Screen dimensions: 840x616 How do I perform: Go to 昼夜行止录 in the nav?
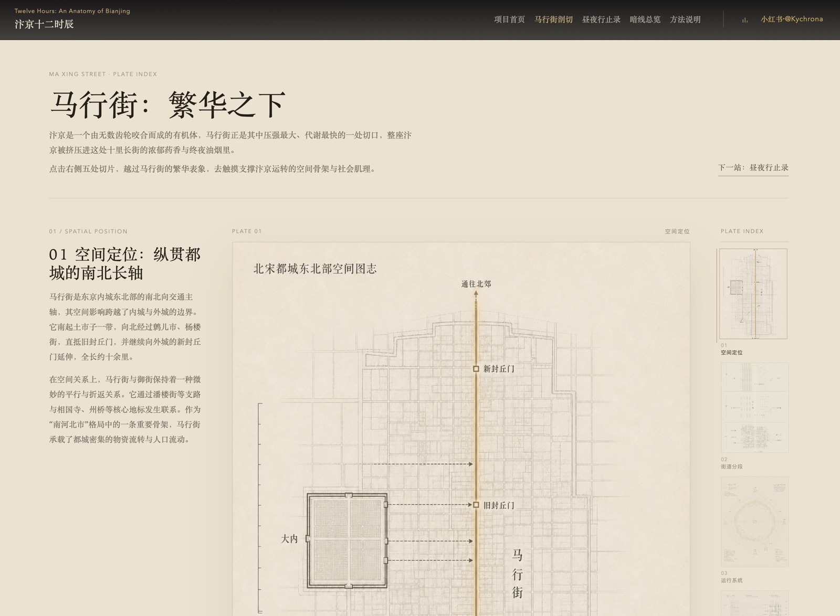(x=601, y=19)
